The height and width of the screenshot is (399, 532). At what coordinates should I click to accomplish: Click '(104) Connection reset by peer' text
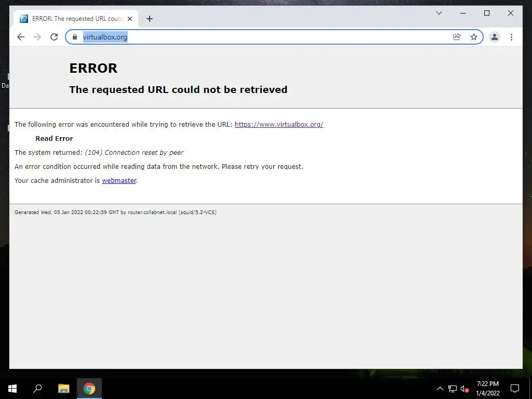[x=134, y=153]
